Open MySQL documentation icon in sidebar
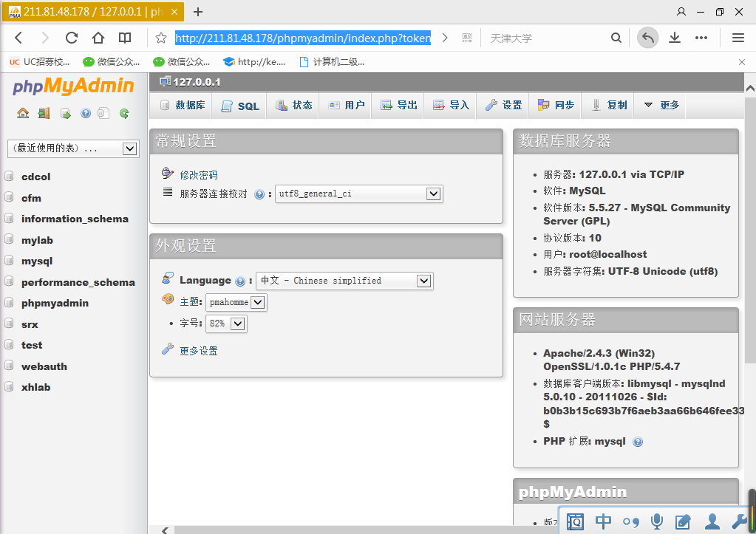 (x=103, y=113)
